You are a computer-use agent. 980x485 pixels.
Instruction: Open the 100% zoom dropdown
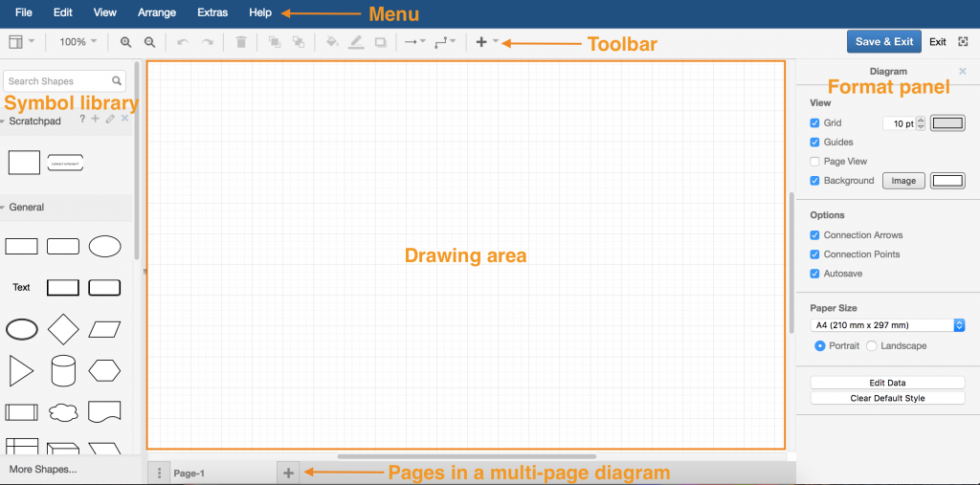coord(78,42)
